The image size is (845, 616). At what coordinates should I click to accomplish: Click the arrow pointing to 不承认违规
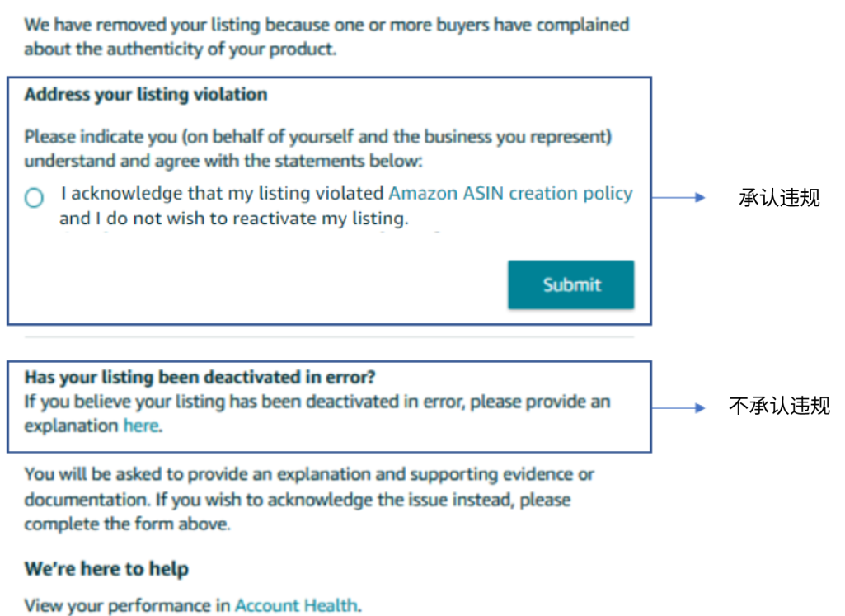point(678,407)
